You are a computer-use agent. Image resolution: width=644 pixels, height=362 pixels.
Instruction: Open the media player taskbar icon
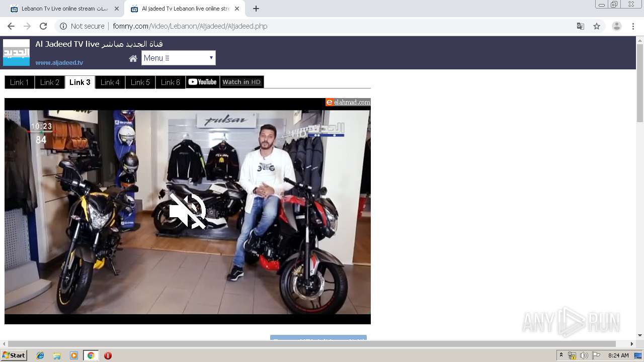click(74, 355)
